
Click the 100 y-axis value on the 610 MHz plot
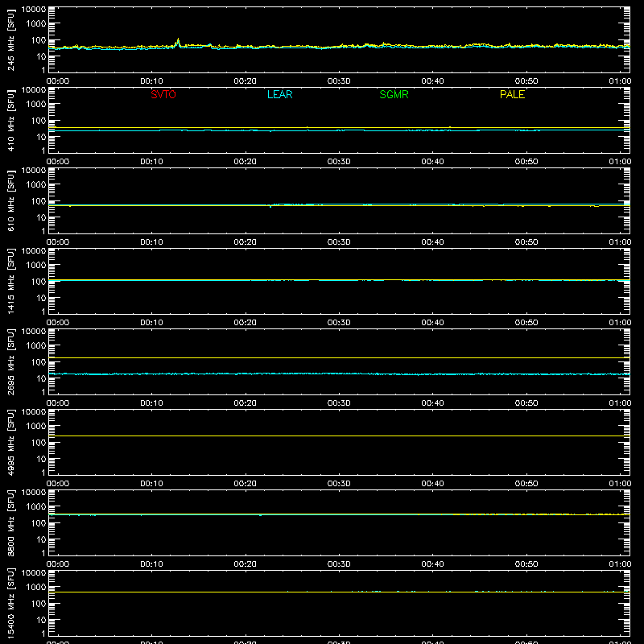39,201
